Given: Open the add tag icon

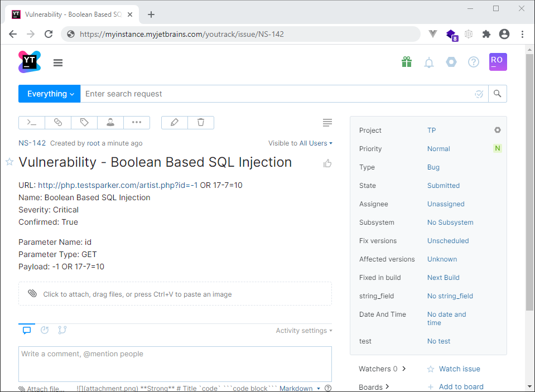Looking at the screenshot, I should (84, 122).
